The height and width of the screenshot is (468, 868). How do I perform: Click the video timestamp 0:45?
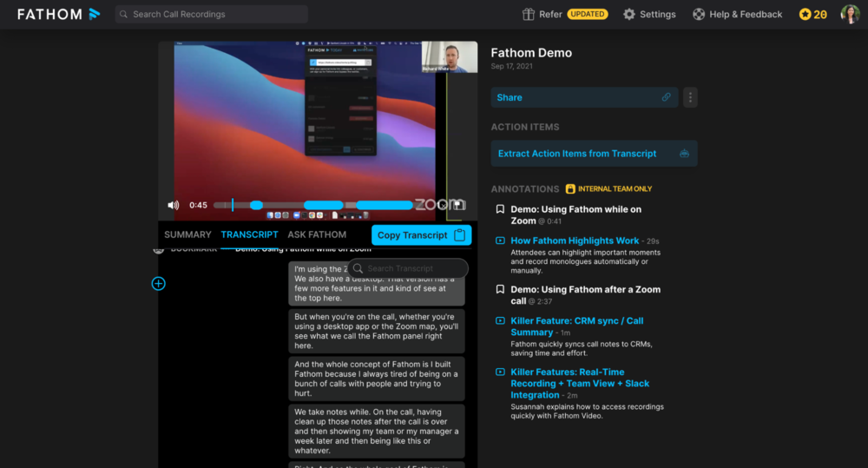tap(198, 205)
